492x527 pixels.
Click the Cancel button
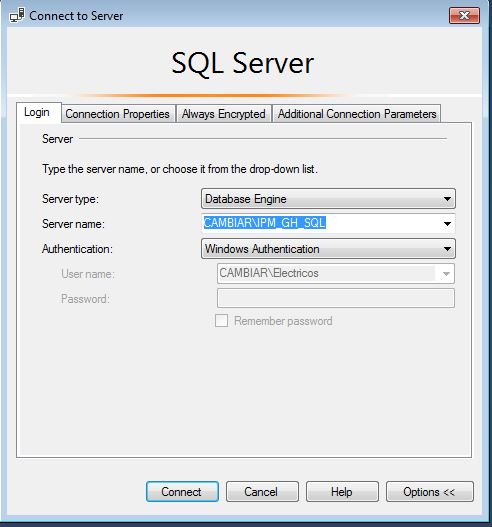[262, 492]
